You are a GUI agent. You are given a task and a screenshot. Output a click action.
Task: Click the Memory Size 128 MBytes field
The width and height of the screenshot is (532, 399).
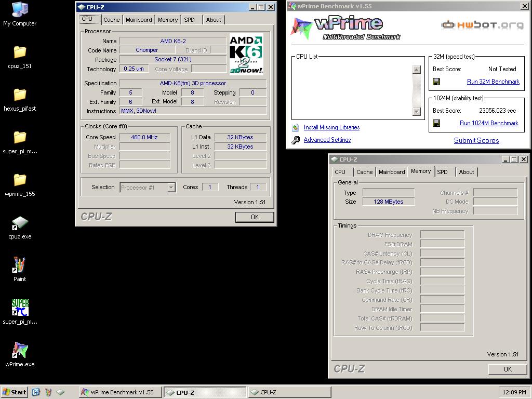(x=389, y=202)
